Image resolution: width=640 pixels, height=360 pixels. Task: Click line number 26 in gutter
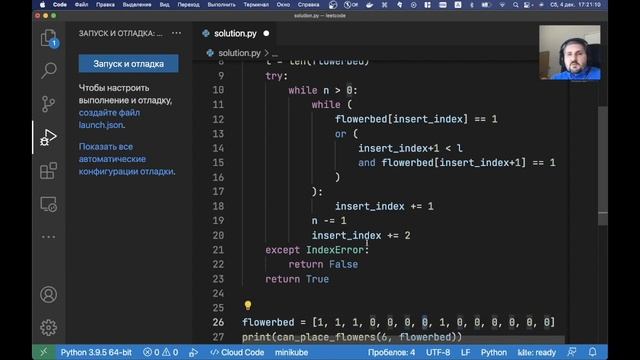coord(218,322)
